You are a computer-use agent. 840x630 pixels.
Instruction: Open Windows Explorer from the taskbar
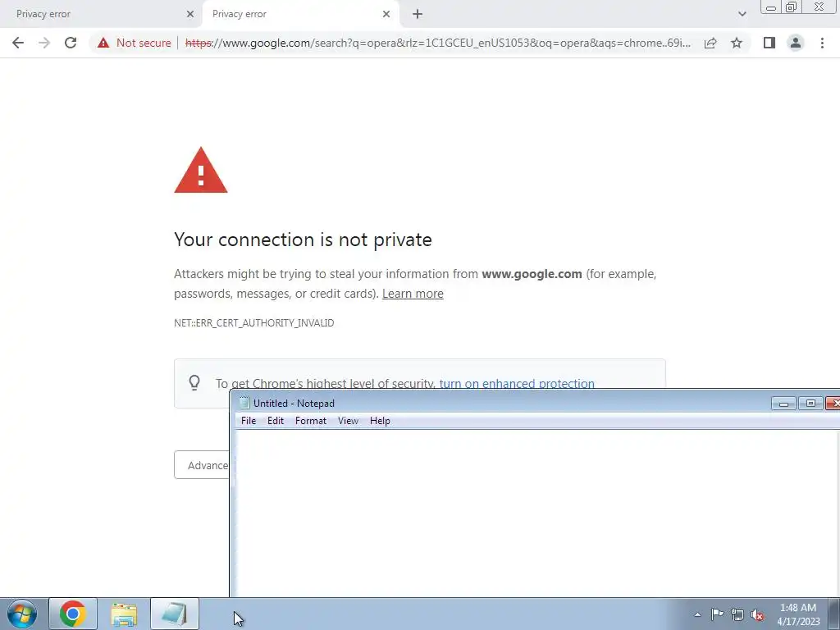pyautogui.click(x=124, y=614)
